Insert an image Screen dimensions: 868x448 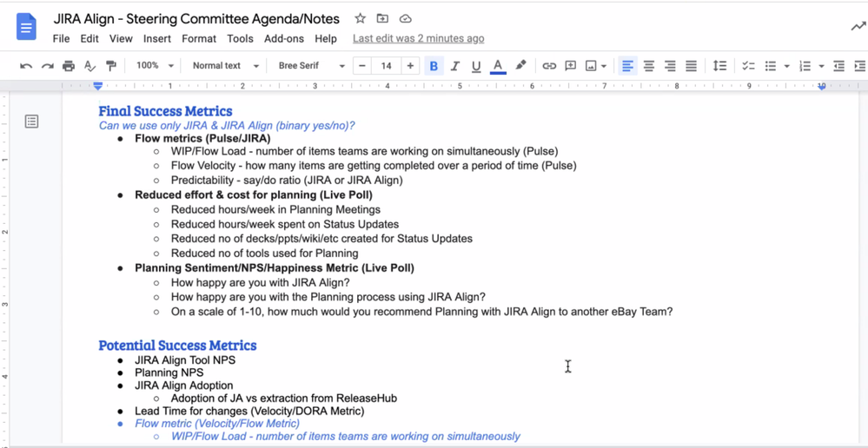(591, 66)
